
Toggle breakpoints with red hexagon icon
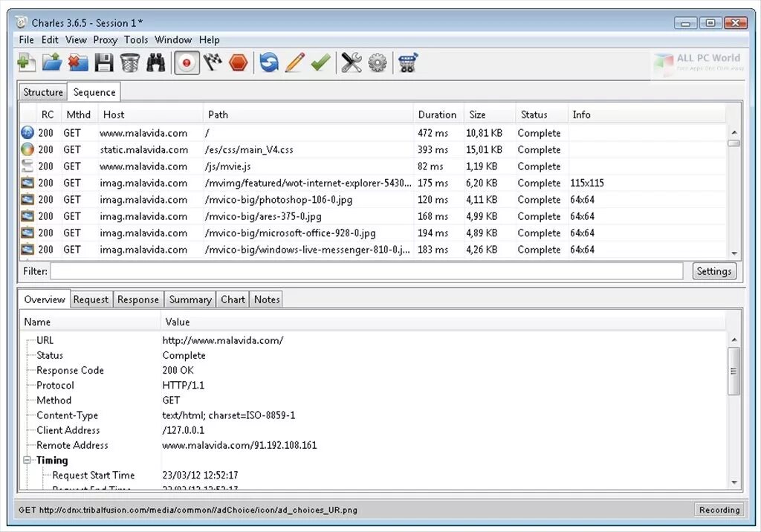(x=239, y=63)
